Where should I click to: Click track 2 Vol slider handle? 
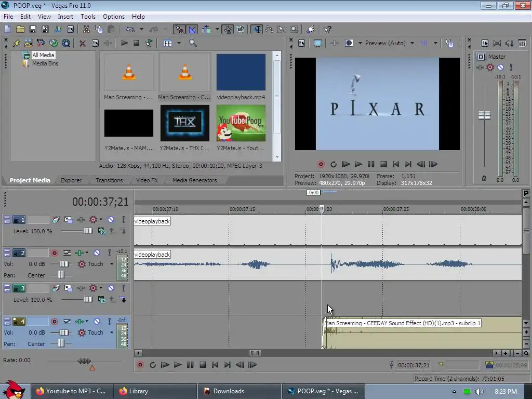coord(64,264)
